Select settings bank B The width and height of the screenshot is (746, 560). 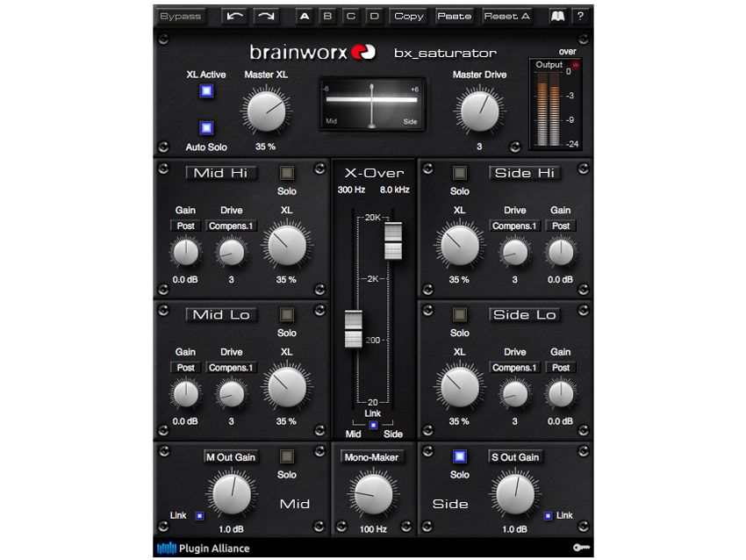click(328, 16)
